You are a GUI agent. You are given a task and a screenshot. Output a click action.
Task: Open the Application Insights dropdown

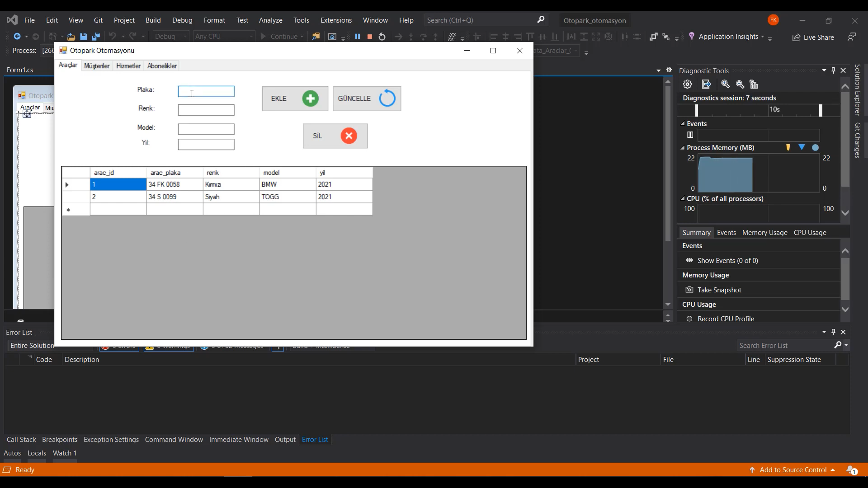click(x=763, y=37)
